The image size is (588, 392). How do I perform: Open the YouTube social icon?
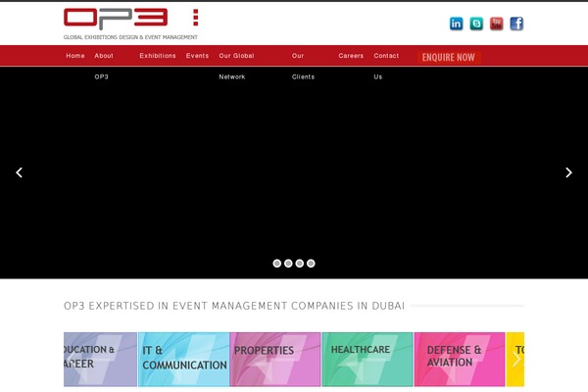click(x=497, y=24)
